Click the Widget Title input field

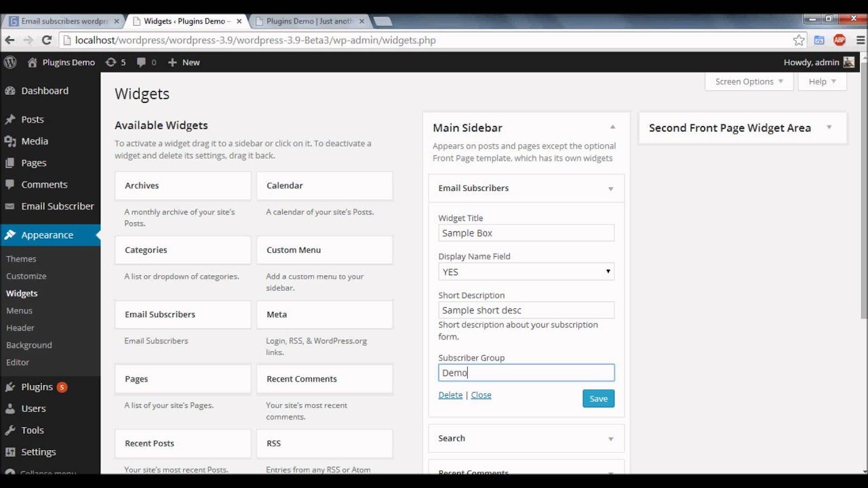point(526,233)
